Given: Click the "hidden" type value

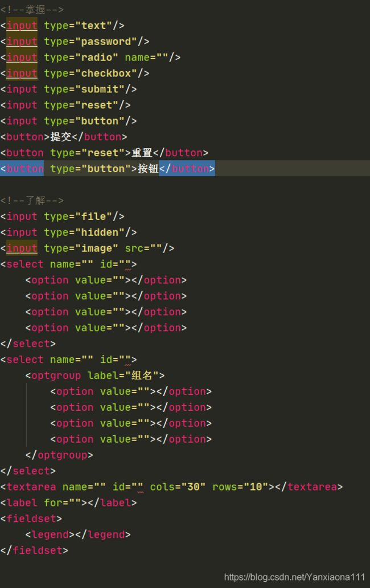Looking at the screenshot, I should pyautogui.click(x=100, y=232).
